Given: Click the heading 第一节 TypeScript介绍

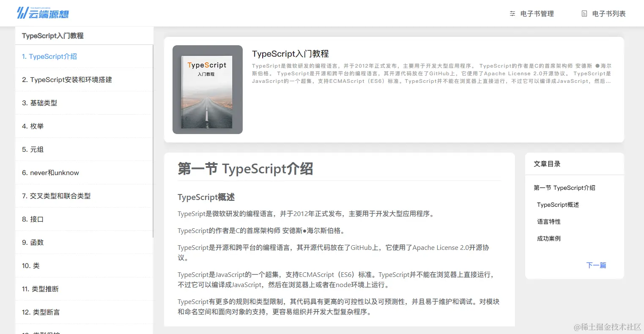Looking at the screenshot, I should (245, 169).
